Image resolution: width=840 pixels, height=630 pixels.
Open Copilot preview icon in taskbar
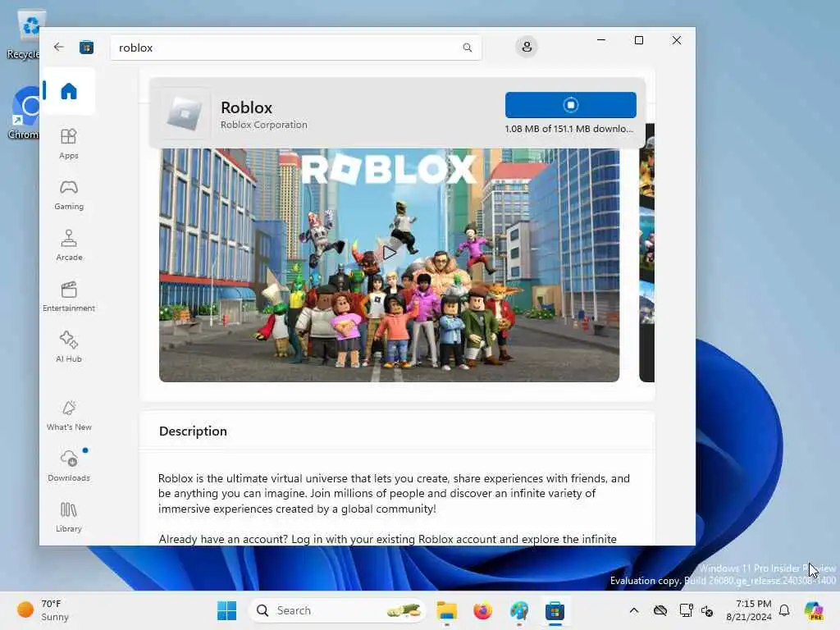point(814,610)
